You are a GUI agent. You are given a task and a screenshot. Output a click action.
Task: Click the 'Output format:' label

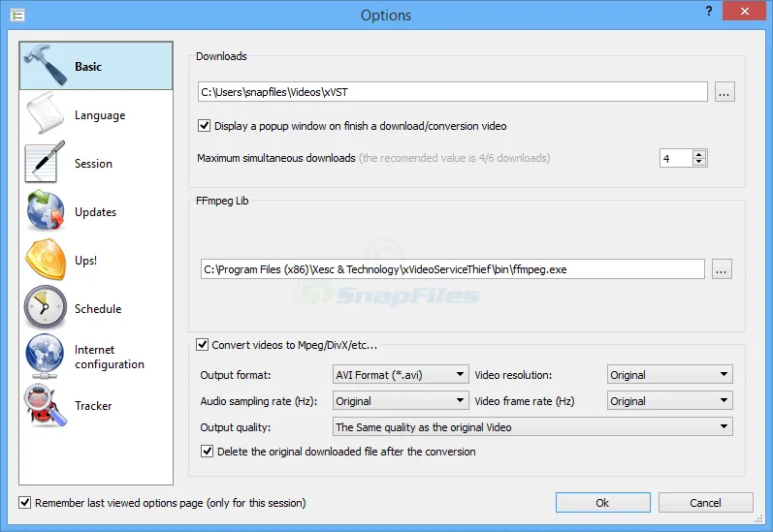235,375
